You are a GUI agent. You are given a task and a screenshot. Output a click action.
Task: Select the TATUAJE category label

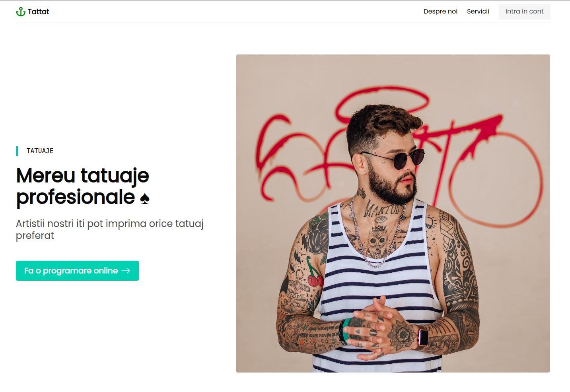tap(40, 151)
